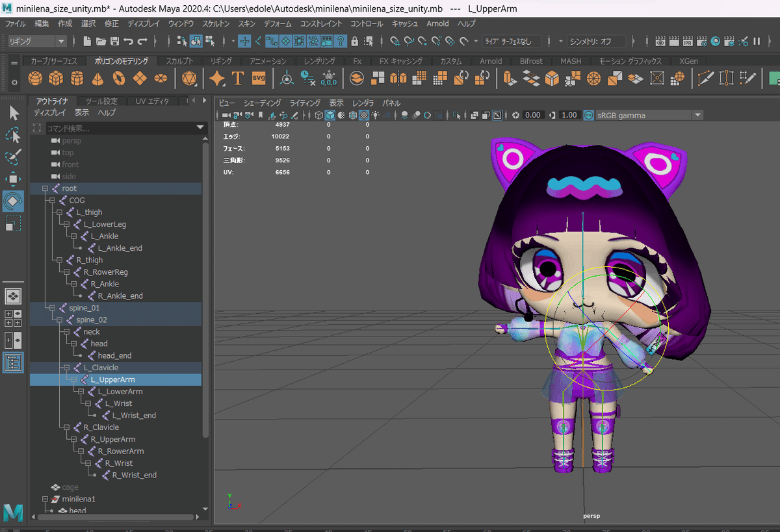Viewport: 780px width, 532px height.
Task: Create a polygon disc from shelf
Action: point(160,79)
